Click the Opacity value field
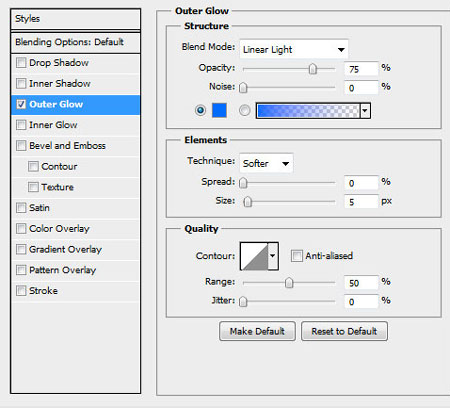The width and height of the screenshot is (450, 408). click(x=361, y=69)
